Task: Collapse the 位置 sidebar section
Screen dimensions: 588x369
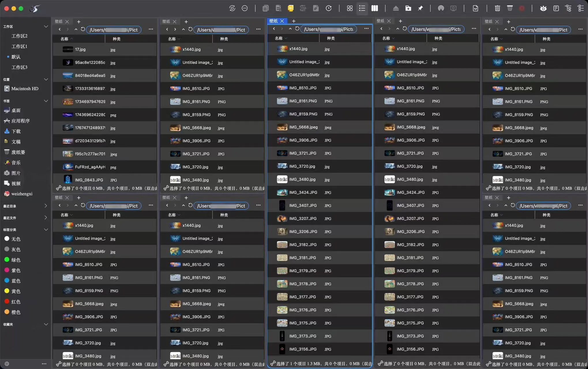Action: click(x=46, y=79)
